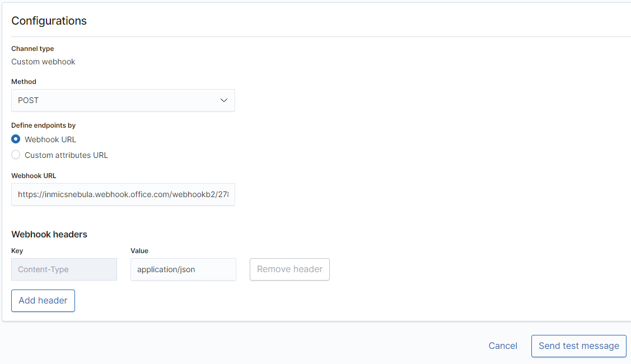Select the Channel type label text
Image resolution: width=631 pixels, height=364 pixels.
[32, 49]
